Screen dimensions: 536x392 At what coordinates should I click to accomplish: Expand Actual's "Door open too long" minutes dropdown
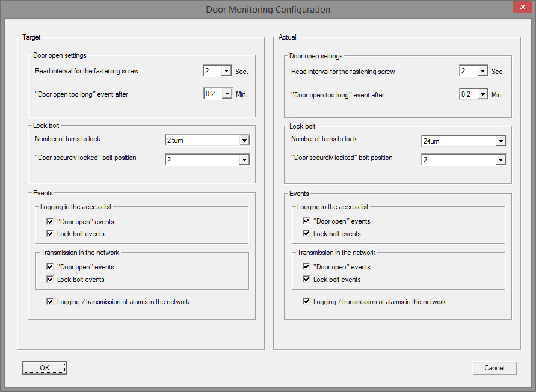point(484,94)
